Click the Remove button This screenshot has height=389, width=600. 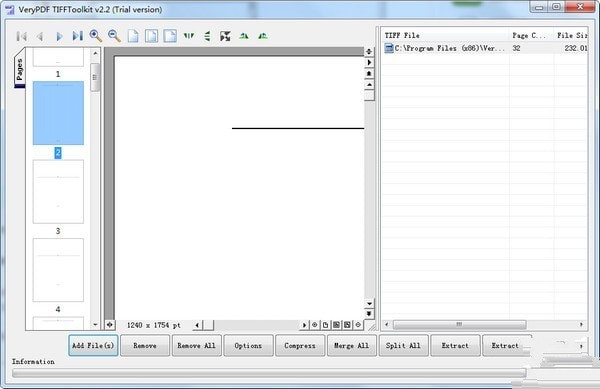pos(145,345)
